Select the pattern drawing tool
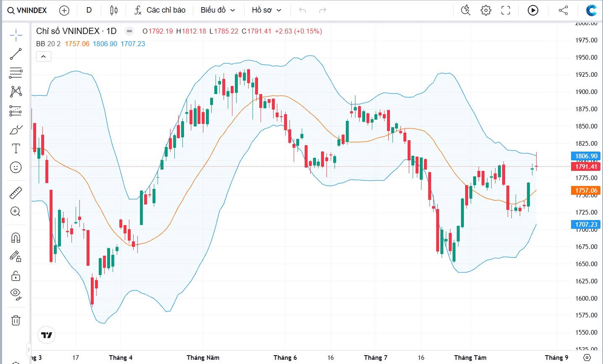The image size is (603, 364). (16, 92)
